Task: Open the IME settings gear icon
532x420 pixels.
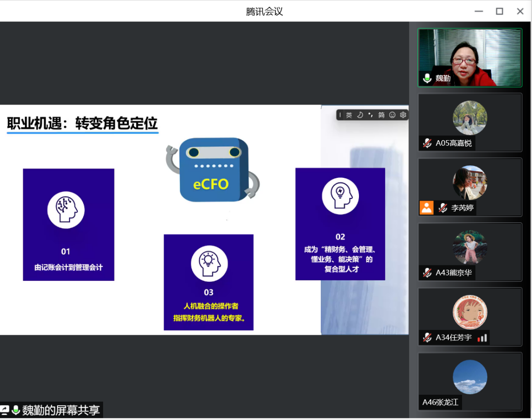Action: (x=403, y=115)
